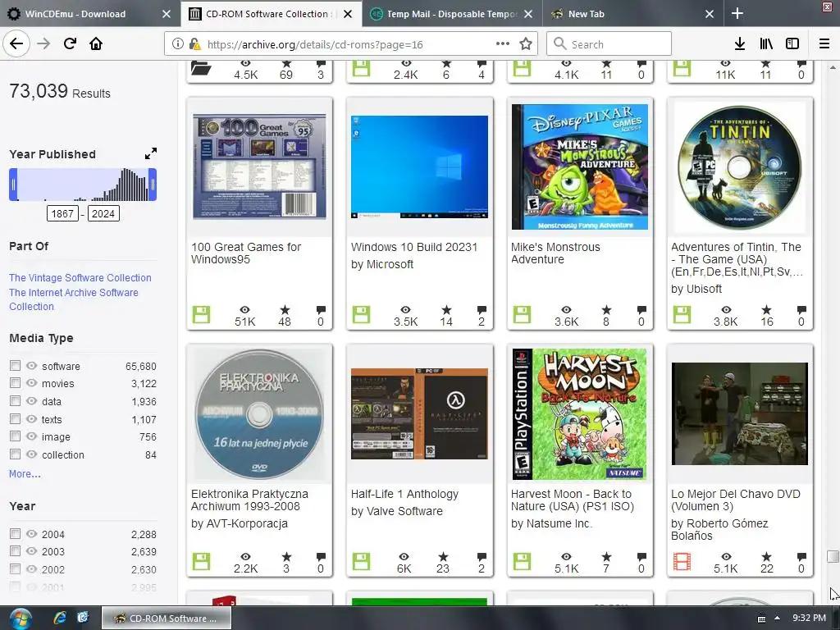Open Windows 10 Build 20231 item
Image resolution: width=840 pixels, height=630 pixels.
pos(413,247)
